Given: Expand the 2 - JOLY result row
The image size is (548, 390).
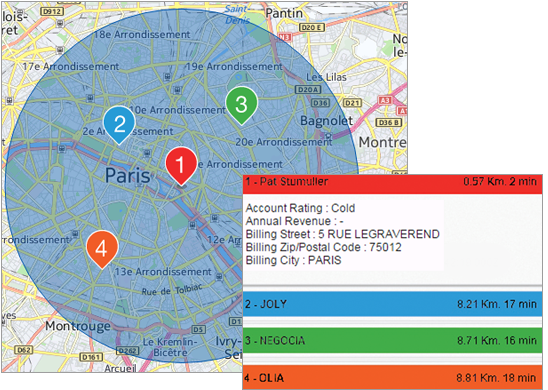Looking at the screenshot, I should (392, 304).
